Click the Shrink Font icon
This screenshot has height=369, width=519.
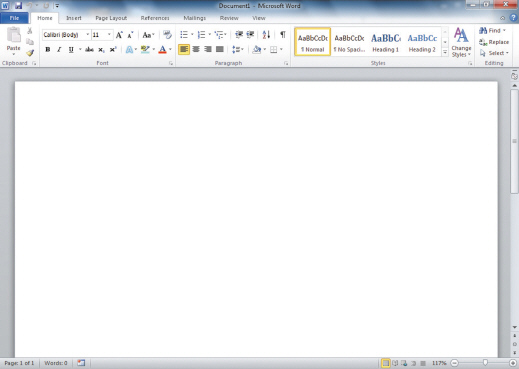pos(130,35)
